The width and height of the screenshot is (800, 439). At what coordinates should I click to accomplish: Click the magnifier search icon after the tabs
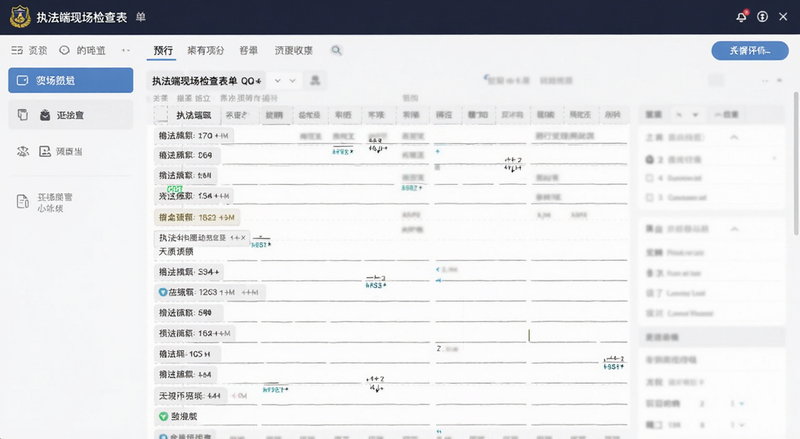pos(336,50)
